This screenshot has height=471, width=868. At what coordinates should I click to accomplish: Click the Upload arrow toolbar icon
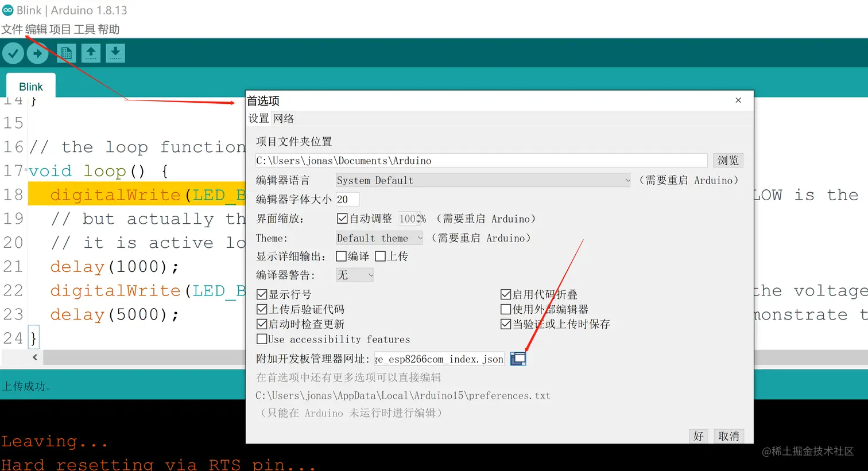click(38, 53)
